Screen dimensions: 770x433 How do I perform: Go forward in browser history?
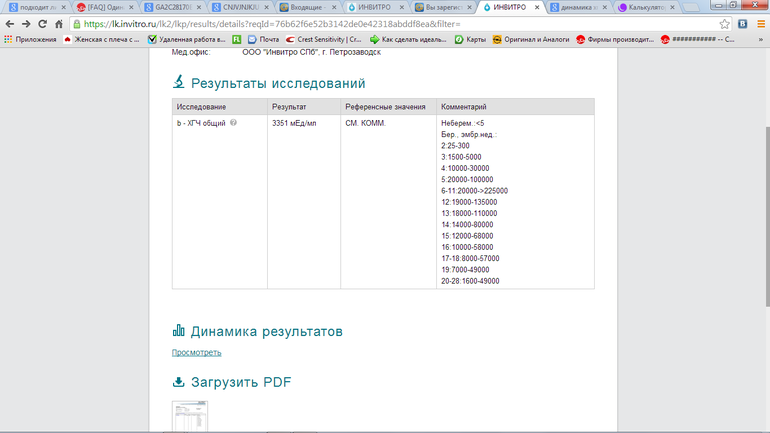click(x=26, y=24)
